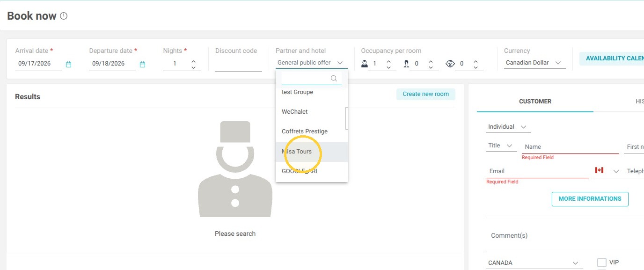Click the Results heading
This screenshot has width=644, height=270.
[x=28, y=97]
